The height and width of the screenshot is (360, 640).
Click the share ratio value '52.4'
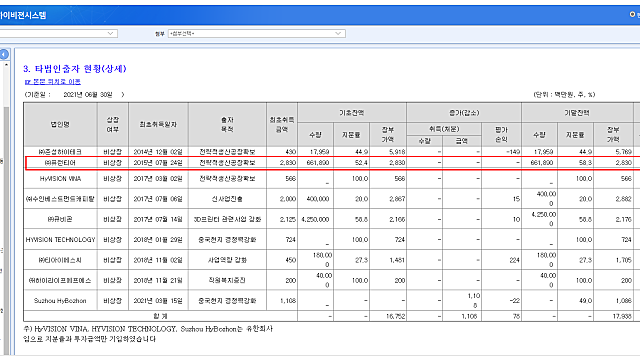coord(362,163)
